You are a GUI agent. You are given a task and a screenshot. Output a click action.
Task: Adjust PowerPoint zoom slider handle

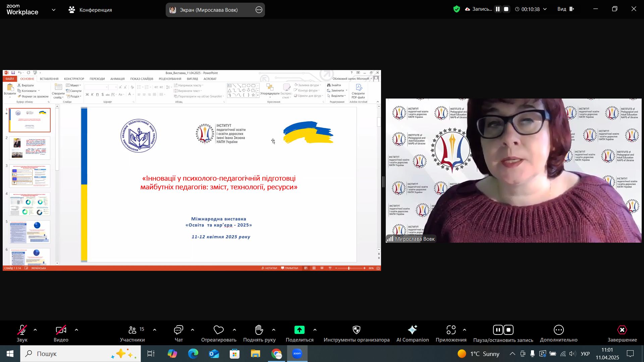point(349,268)
